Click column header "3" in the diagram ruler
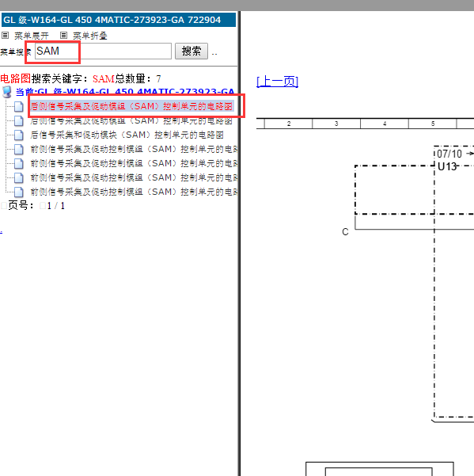This screenshot has width=474, height=476. 336,124
